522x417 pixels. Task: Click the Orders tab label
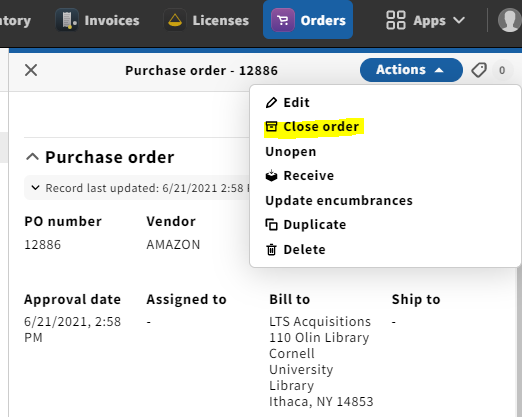point(323,21)
